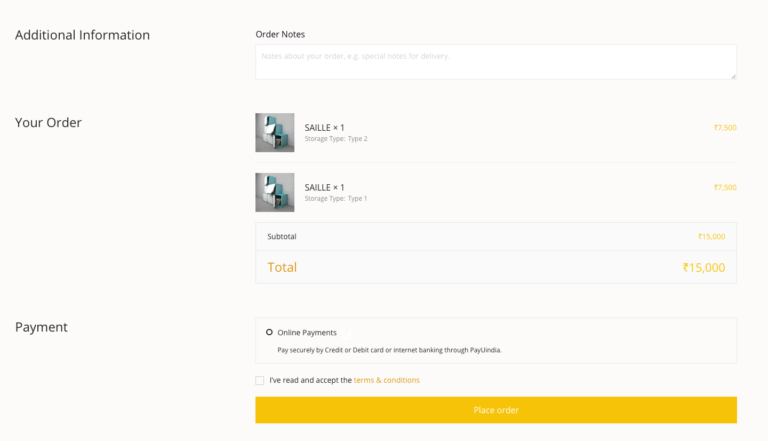Click the ₹7,500 price of Type 2 item
768x441 pixels.
click(725, 127)
